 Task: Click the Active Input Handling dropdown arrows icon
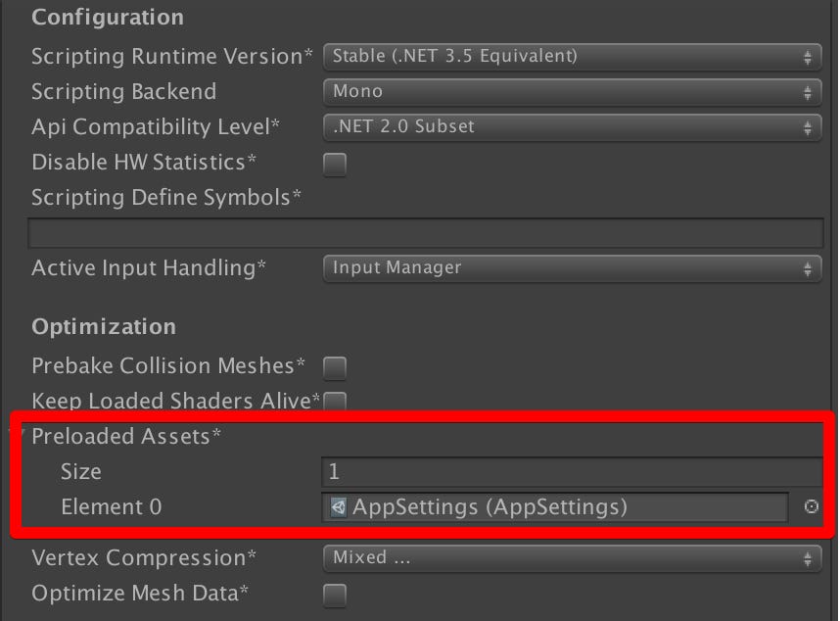coord(809,267)
